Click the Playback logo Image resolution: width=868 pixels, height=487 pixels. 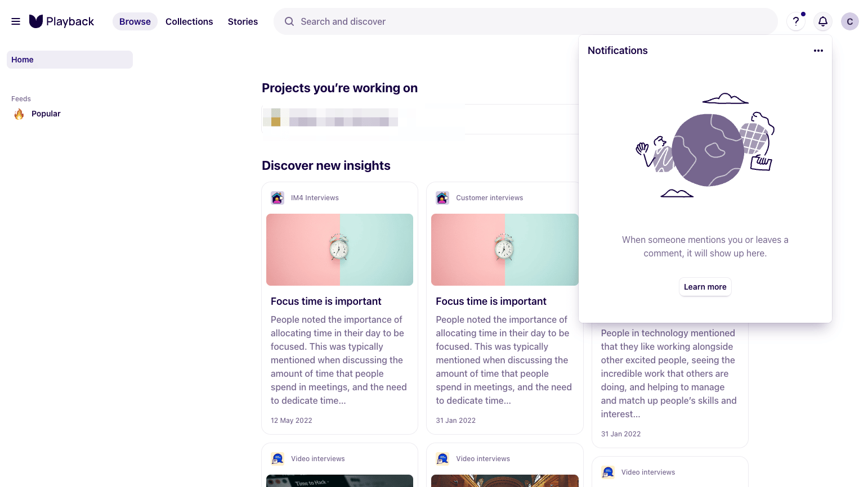tap(61, 21)
